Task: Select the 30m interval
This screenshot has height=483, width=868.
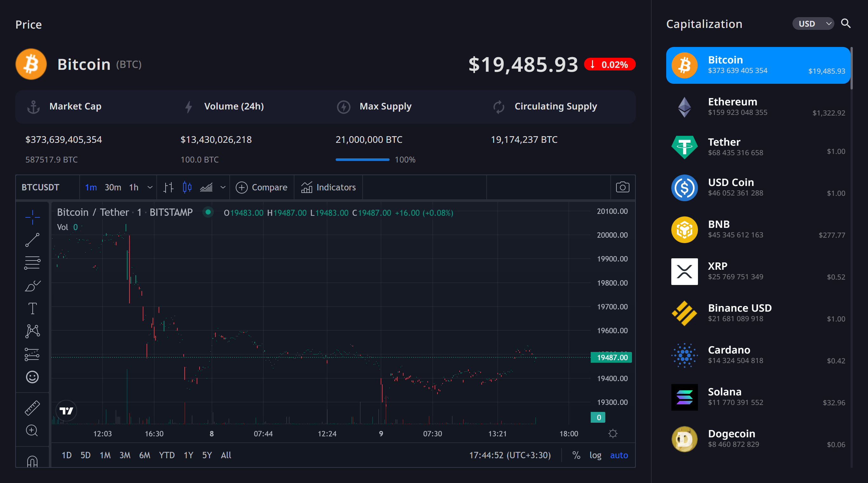Action: pyautogui.click(x=113, y=187)
